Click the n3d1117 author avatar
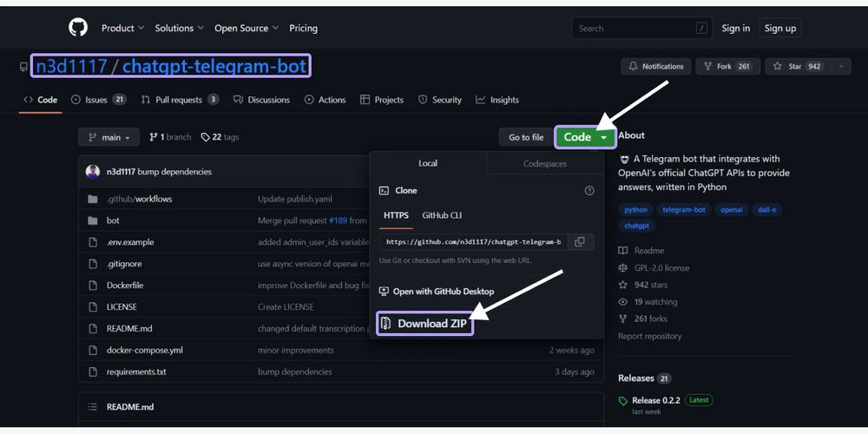 [x=93, y=172]
